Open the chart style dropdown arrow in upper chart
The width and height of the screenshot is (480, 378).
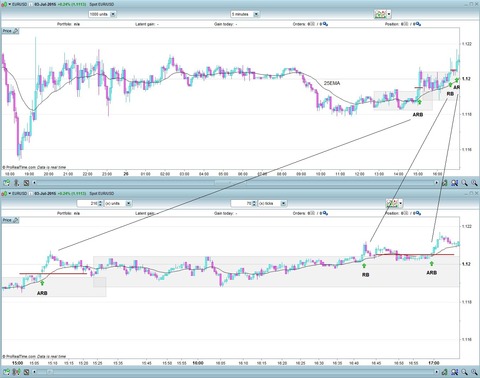pos(389,14)
